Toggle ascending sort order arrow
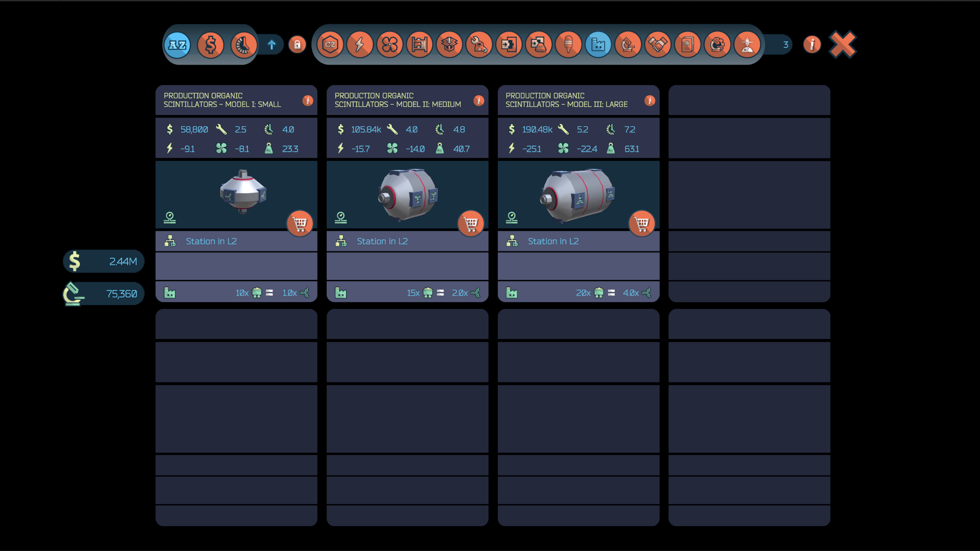This screenshot has width=980, height=551. point(271,45)
